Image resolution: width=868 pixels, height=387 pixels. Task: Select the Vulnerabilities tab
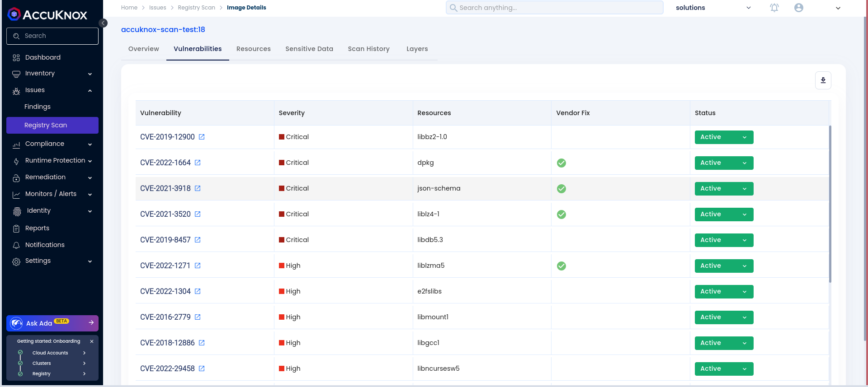click(x=198, y=49)
